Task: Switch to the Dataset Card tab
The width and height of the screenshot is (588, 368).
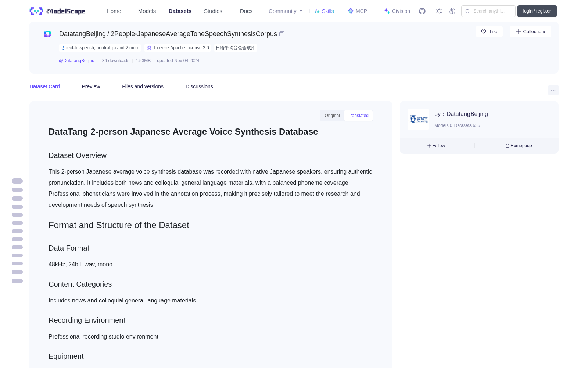Action: pos(44,86)
